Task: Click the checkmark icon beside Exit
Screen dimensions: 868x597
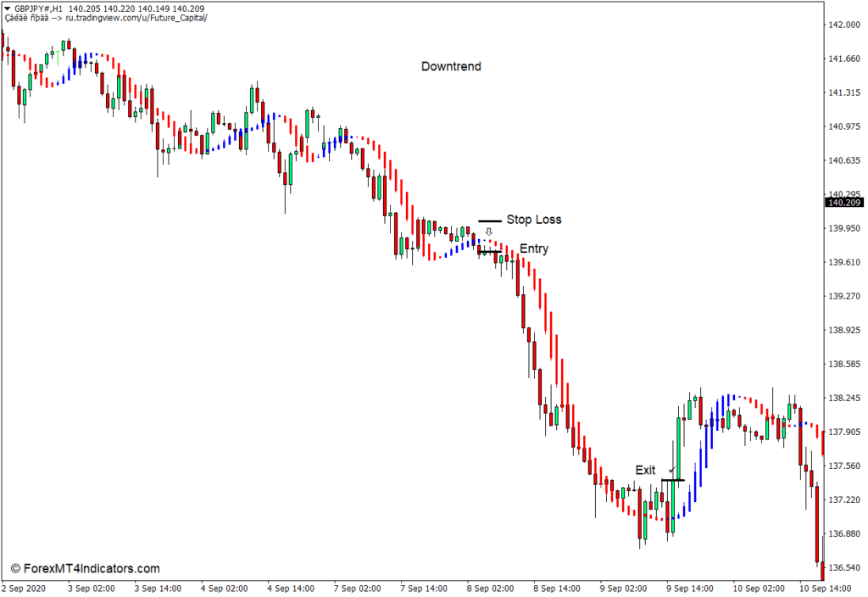Action: tap(671, 470)
